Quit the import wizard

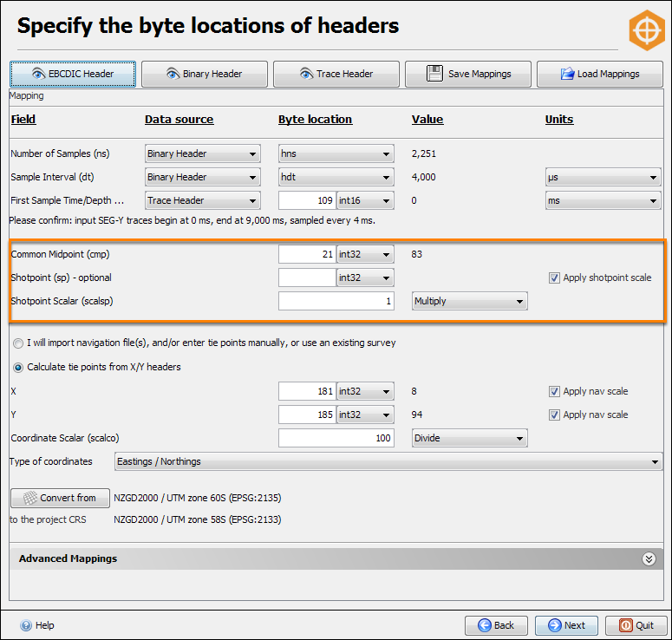[636, 626]
